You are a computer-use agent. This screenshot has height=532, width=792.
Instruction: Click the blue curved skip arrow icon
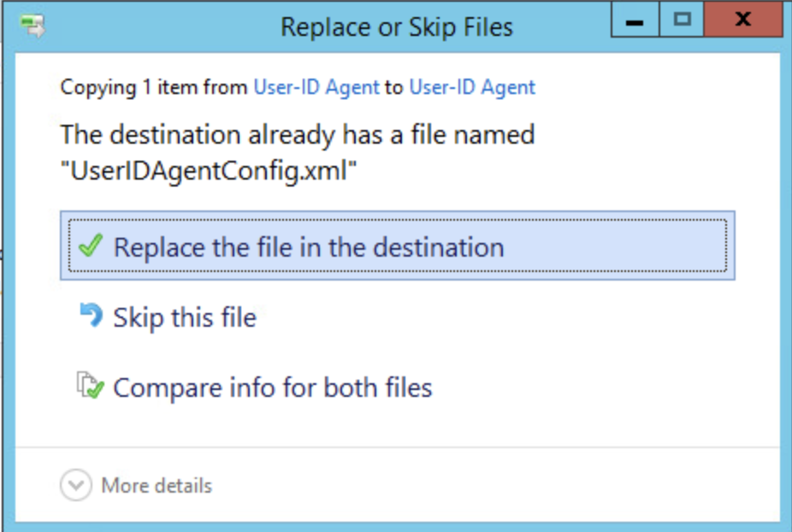[x=91, y=316]
